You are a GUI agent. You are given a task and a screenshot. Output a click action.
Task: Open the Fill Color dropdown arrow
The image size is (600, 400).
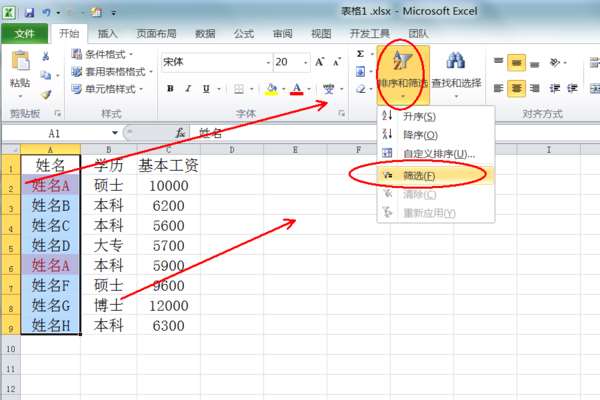point(284,89)
